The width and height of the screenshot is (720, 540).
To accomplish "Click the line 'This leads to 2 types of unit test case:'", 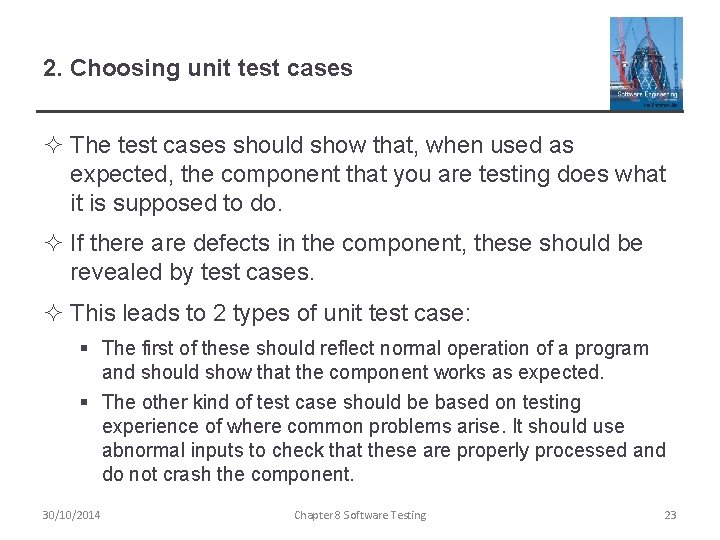I will click(270, 313).
